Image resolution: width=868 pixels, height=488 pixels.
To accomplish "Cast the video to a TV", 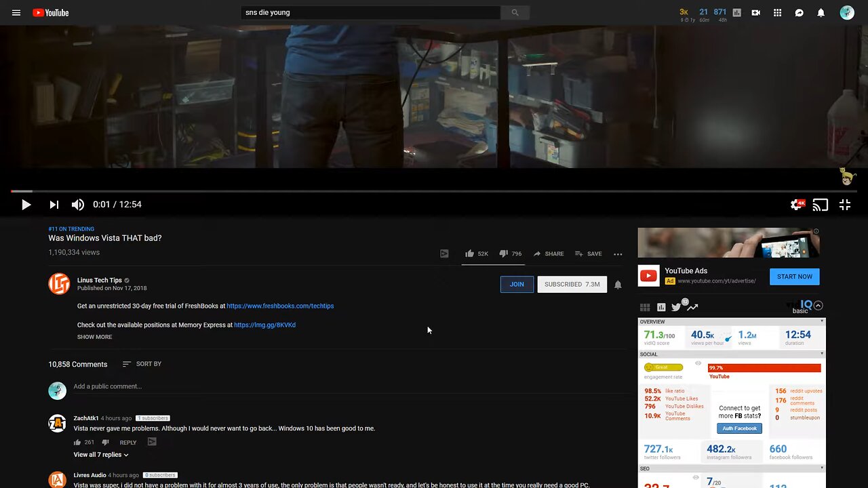I will (x=821, y=205).
